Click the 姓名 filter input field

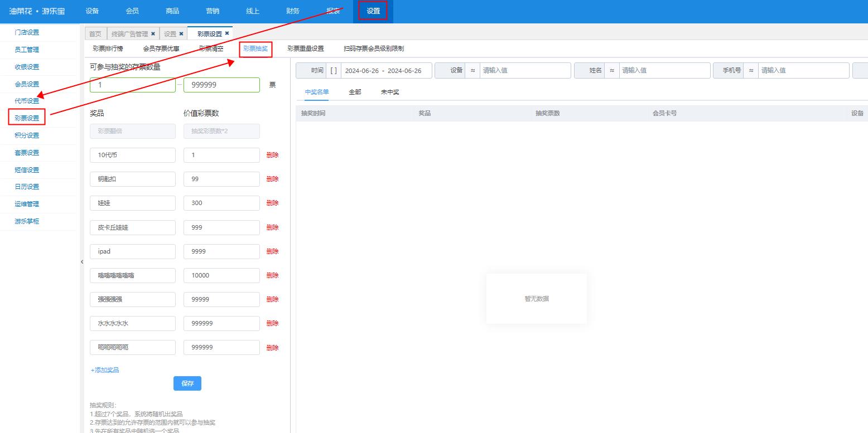(x=664, y=70)
